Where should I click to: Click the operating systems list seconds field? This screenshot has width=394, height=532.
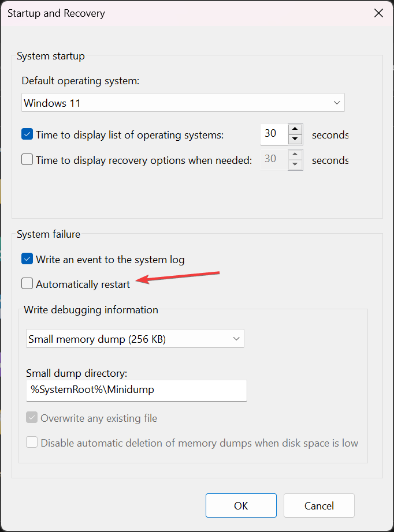274,134
